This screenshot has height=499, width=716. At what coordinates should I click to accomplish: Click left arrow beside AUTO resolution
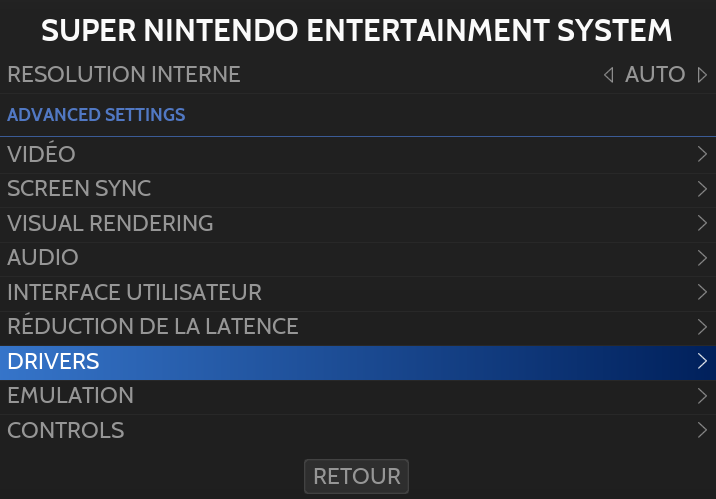click(x=608, y=75)
